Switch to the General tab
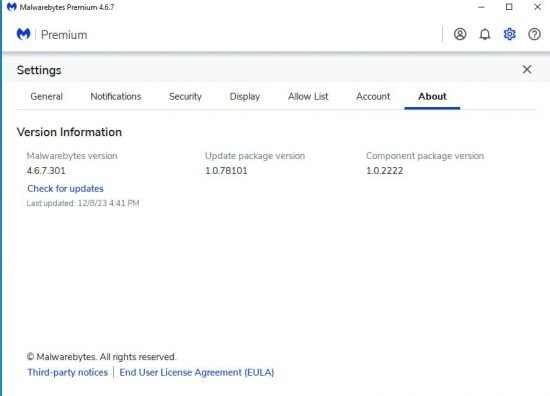Viewport: 550px width, 396px height. 47,96
